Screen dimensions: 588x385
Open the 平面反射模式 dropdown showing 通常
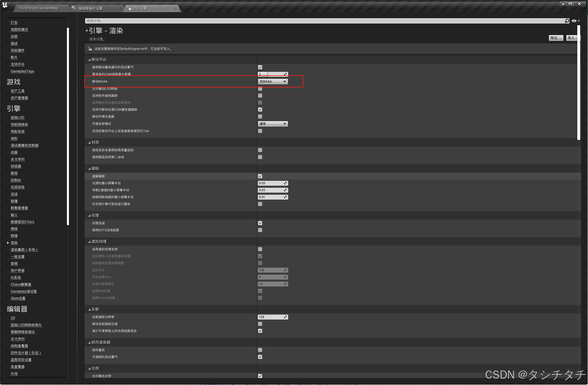(272, 123)
